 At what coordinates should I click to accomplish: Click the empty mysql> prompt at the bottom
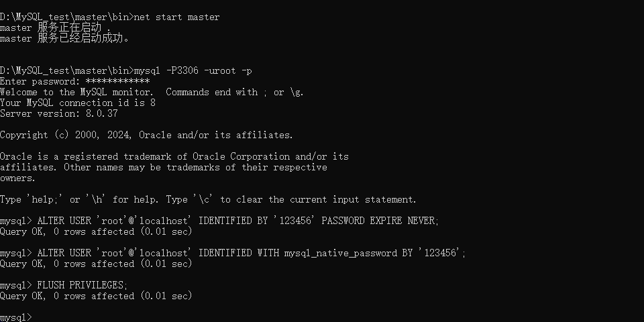(16, 317)
